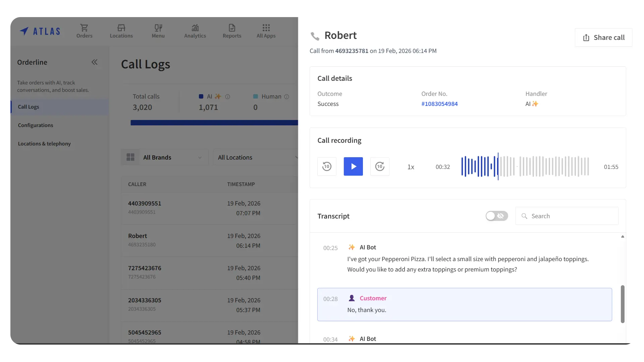Open Locations & telephony section
644x362 pixels.
coord(44,143)
